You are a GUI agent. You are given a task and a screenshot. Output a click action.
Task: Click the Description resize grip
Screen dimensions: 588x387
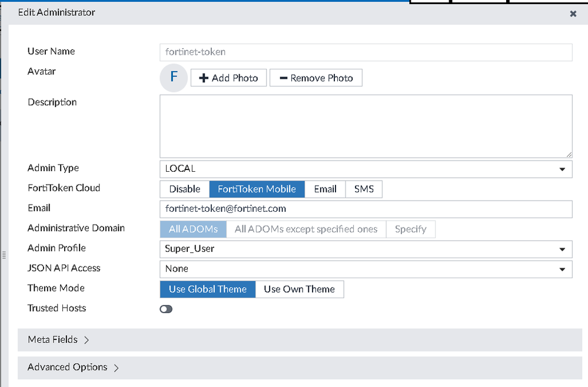point(569,154)
